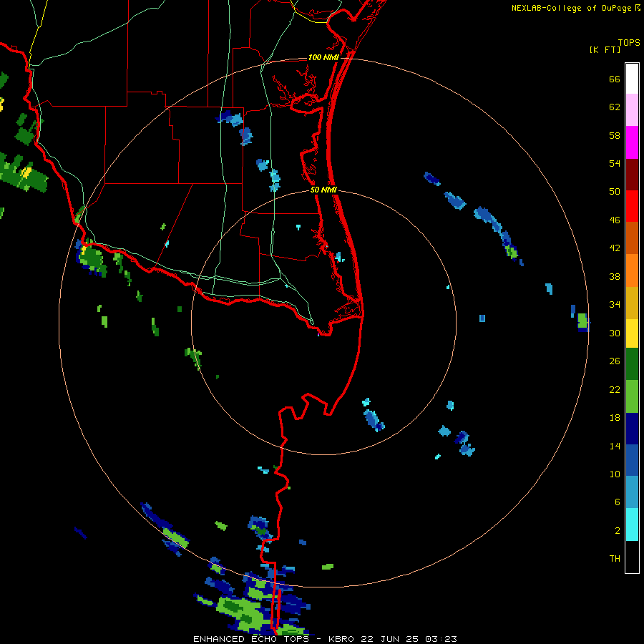Click the light blue swatch near 6
Image resolution: width=644 pixels, height=644 pixels.
point(632,492)
